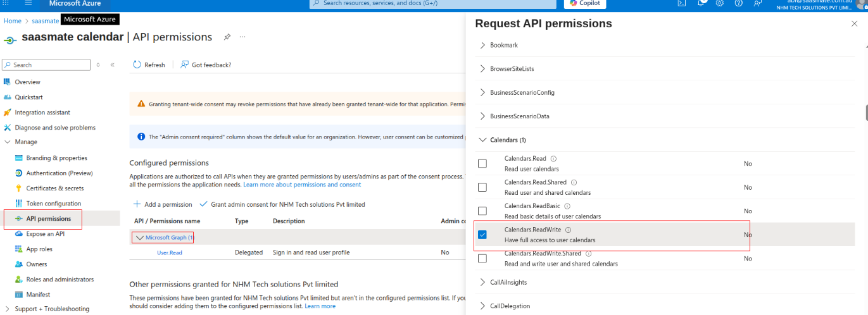Click the Settings gear icon

(720, 3)
